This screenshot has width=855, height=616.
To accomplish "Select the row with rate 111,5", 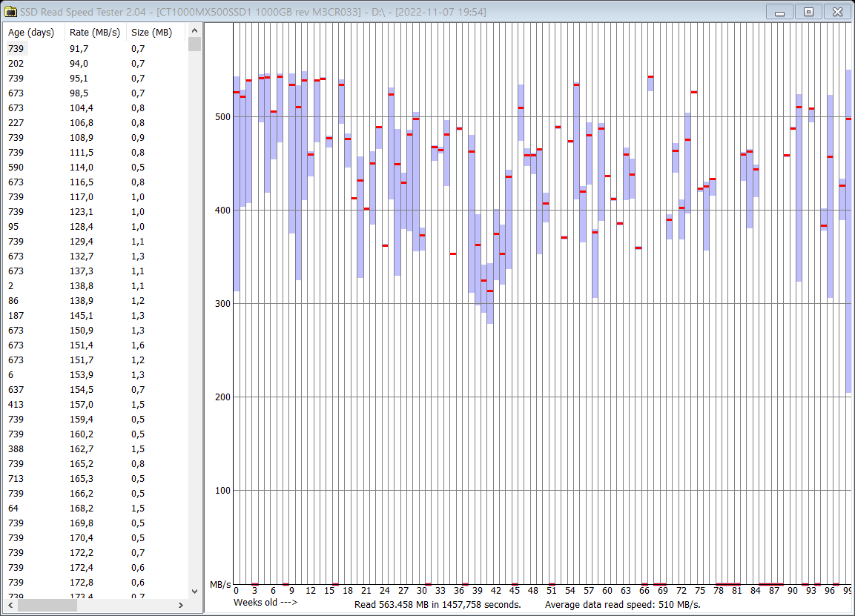I will 96,152.
